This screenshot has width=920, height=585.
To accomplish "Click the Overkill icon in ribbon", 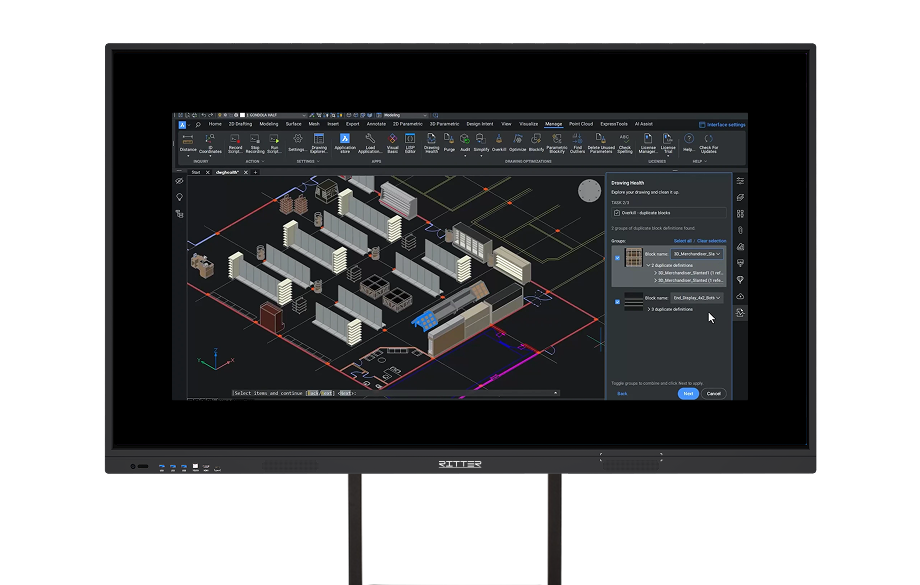I will [x=499, y=143].
